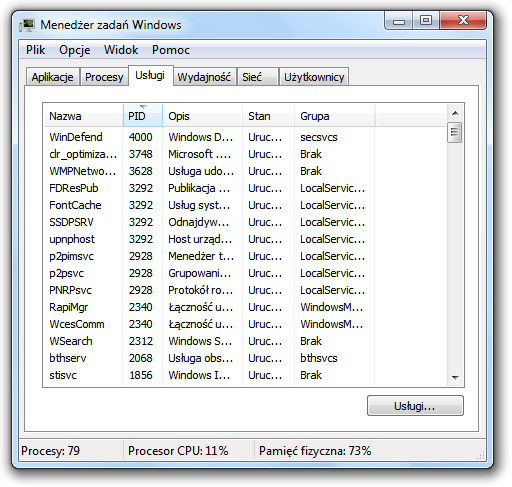Click the scrollbar up arrow
The height and width of the screenshot is (487, 512).
[455, 113]
